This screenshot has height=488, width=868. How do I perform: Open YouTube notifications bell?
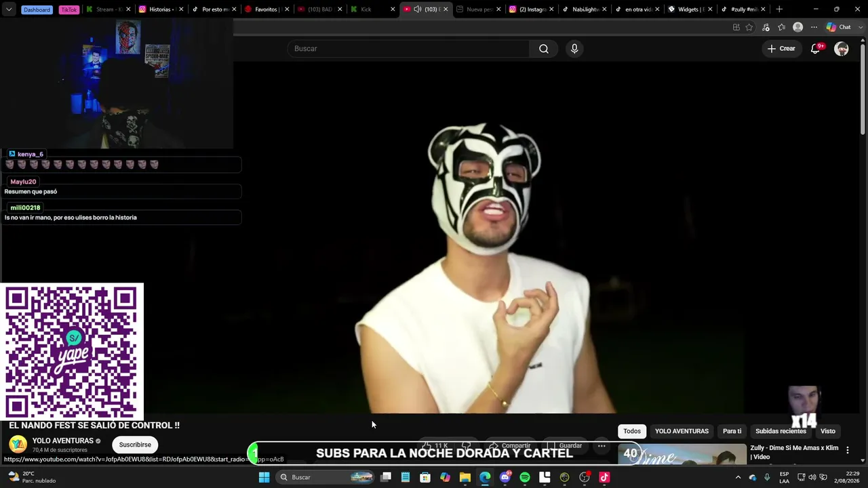pos(816,49)
